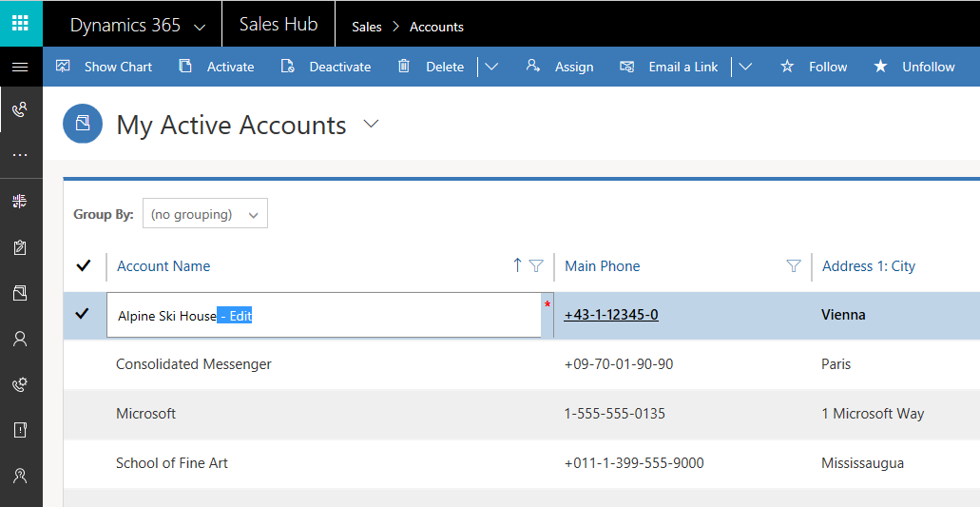The image size is (980, 507).
Task: Click the Email a Link envelope icon
Action: pos(626,67)
